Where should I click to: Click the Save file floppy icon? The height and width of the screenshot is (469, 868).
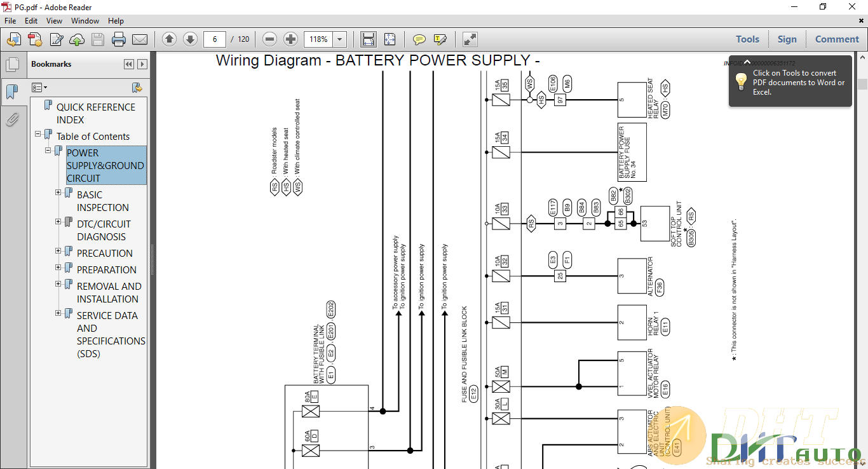[x=98, y=39]
